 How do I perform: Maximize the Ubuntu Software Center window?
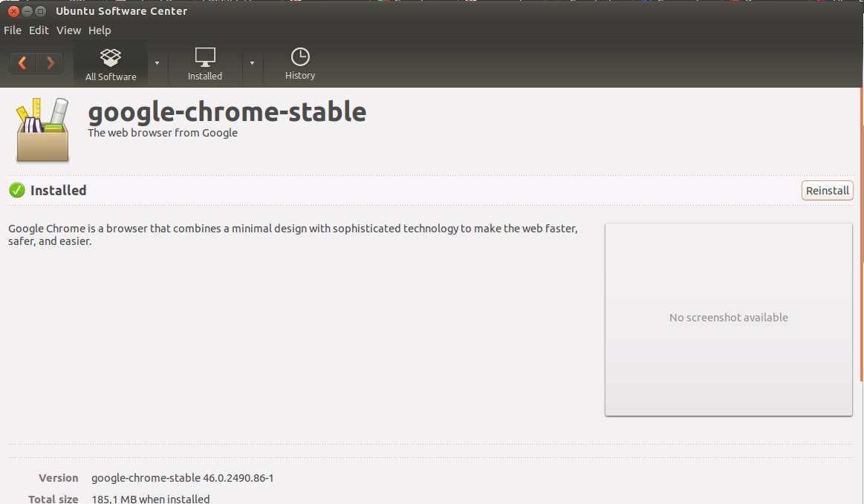pyautogui.click(x=40, y=11)
